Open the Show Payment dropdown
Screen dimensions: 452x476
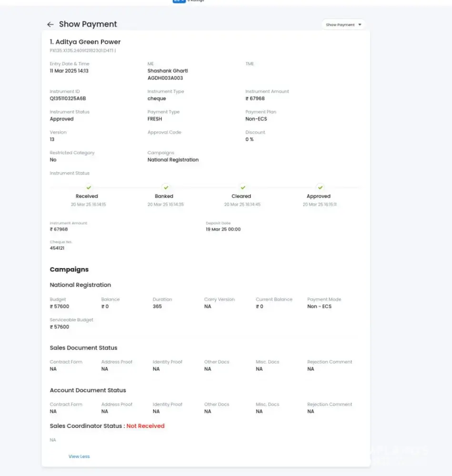click(x=343, y=25)
